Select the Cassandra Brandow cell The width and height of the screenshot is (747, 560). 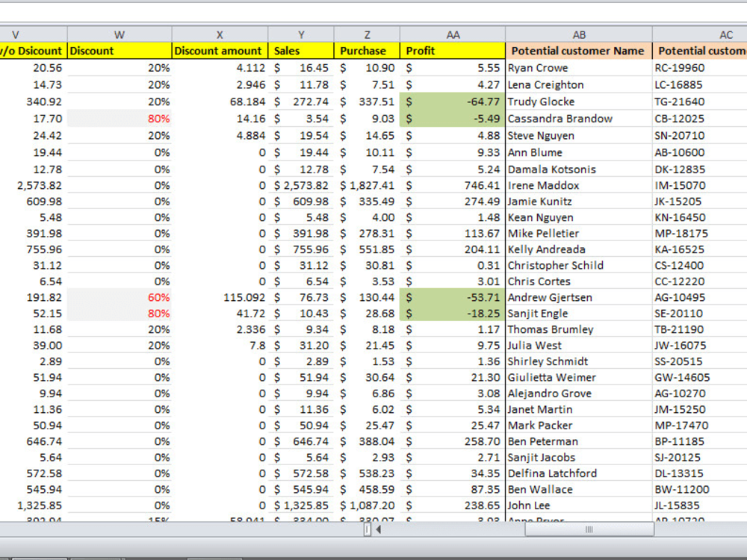point(579,119)
